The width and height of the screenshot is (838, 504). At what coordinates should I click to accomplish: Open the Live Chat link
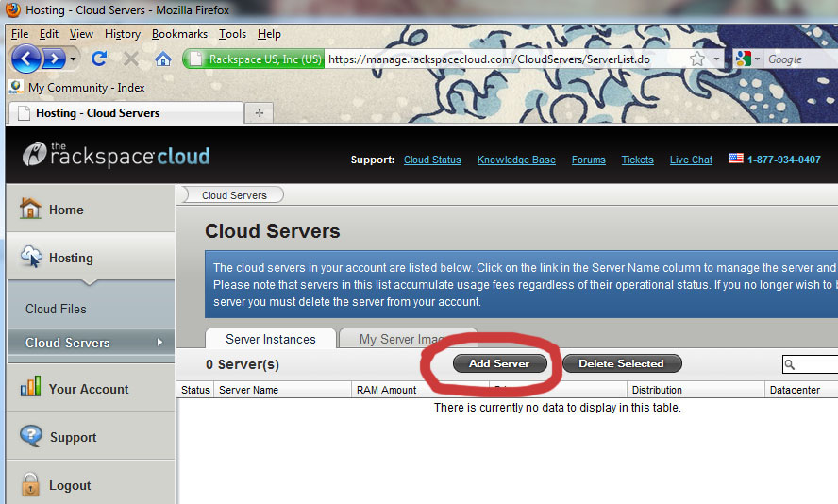click(x=691, y=160)
